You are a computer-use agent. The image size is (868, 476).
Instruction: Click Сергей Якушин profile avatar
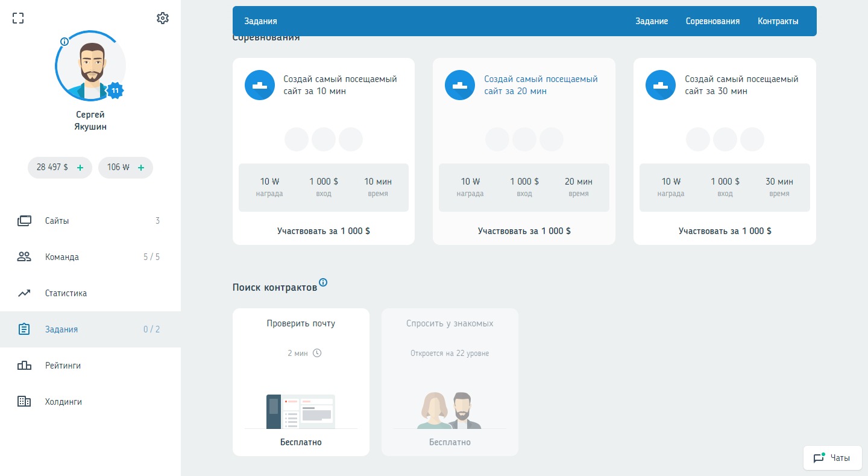(x=90, y=66)
